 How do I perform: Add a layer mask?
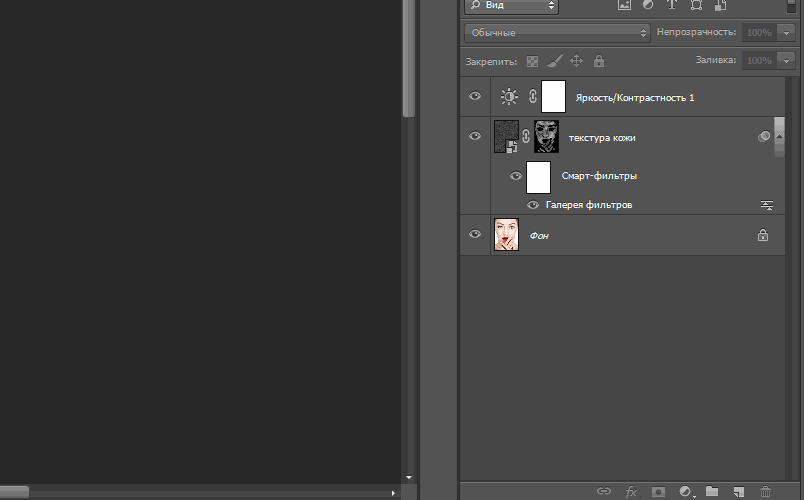658,492
